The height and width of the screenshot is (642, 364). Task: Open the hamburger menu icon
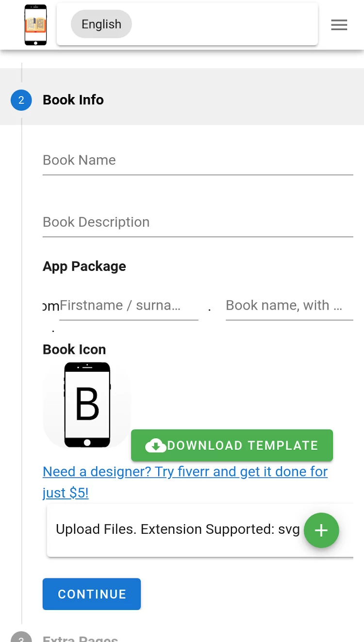339,25
